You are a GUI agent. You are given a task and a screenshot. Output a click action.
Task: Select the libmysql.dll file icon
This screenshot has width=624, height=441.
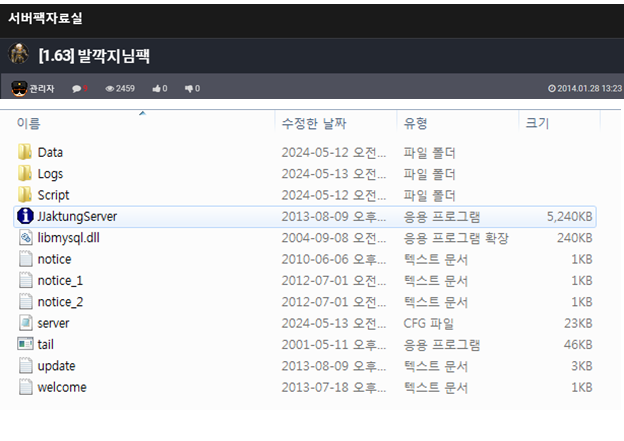coord(25,238)
